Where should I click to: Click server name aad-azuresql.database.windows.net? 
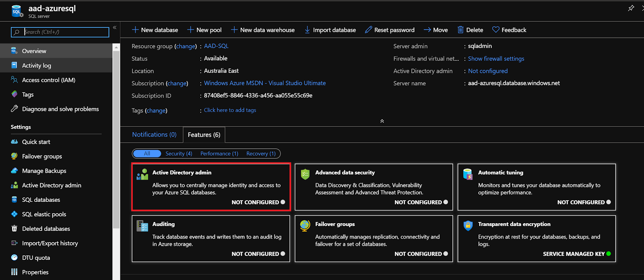click(x=514, y=83)
